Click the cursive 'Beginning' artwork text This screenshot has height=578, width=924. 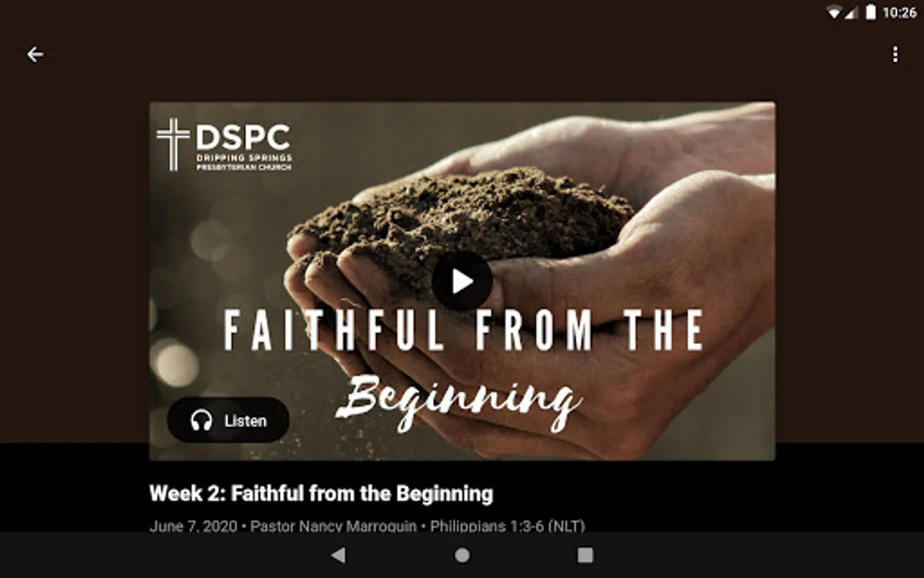(459, 398)
